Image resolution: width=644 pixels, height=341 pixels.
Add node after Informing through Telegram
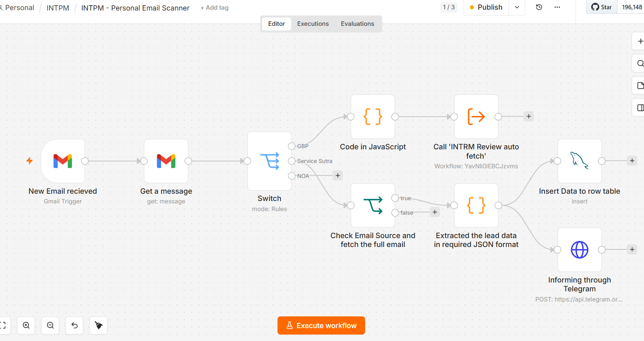pos(632,249)
